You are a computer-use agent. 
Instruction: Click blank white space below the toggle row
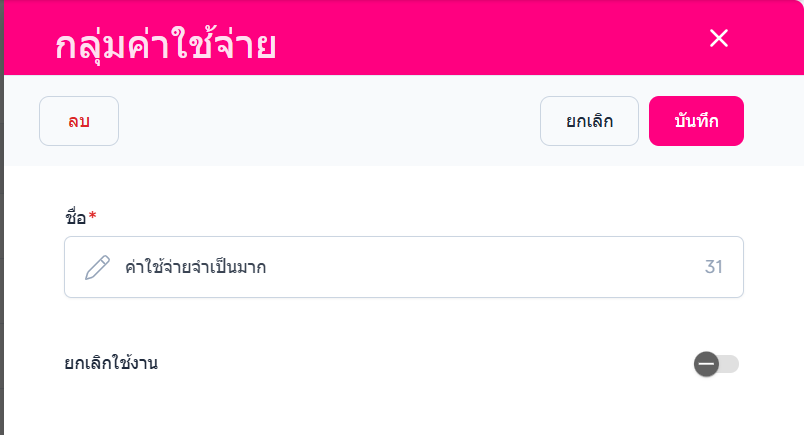coord(400,410)
